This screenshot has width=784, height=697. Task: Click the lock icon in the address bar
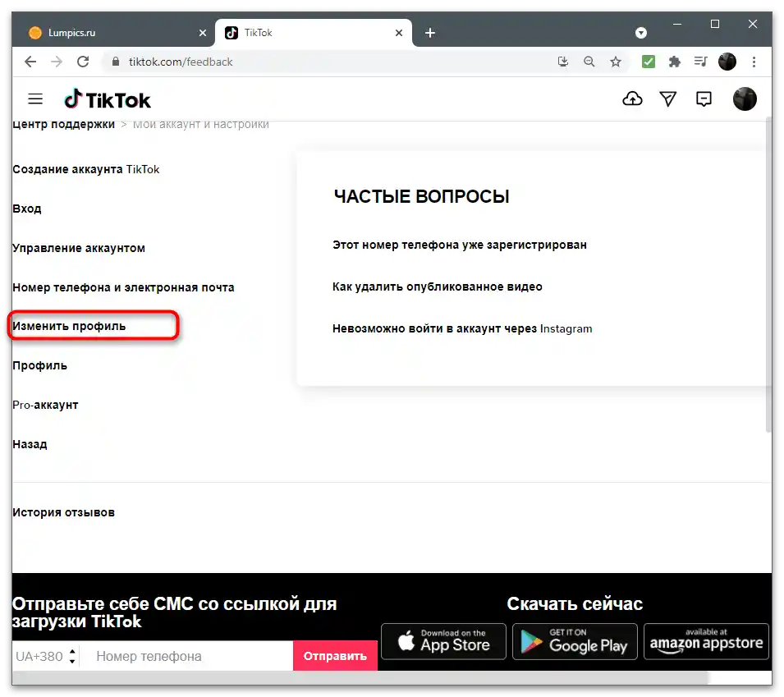click(116, 62)
